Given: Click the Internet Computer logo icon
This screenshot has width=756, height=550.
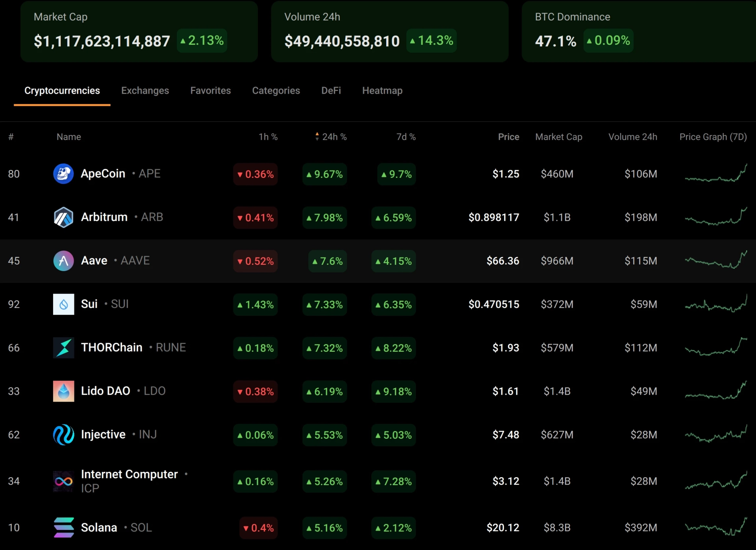Looking at the screenshot, I should pyautogui.click(x=63, y=481).
